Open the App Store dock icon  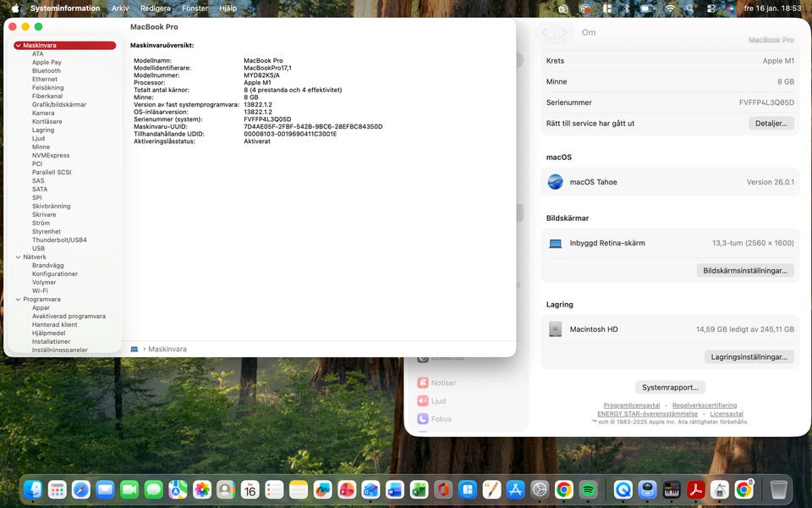[x=515, y=489]
